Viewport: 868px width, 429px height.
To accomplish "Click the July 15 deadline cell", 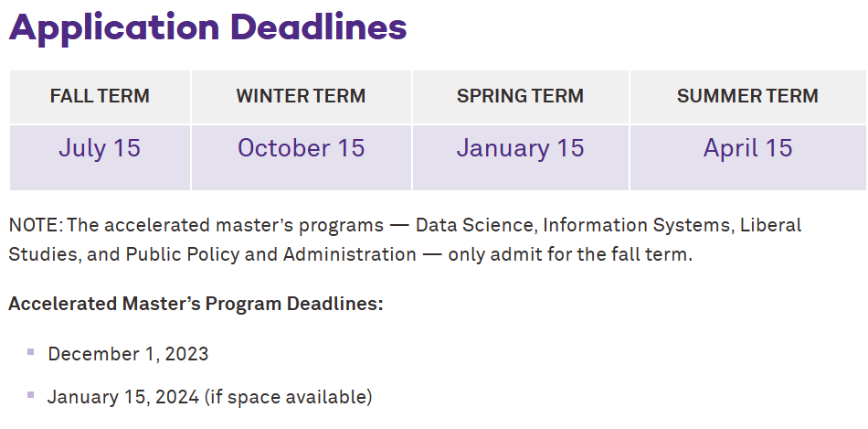I will pos(100,157).
